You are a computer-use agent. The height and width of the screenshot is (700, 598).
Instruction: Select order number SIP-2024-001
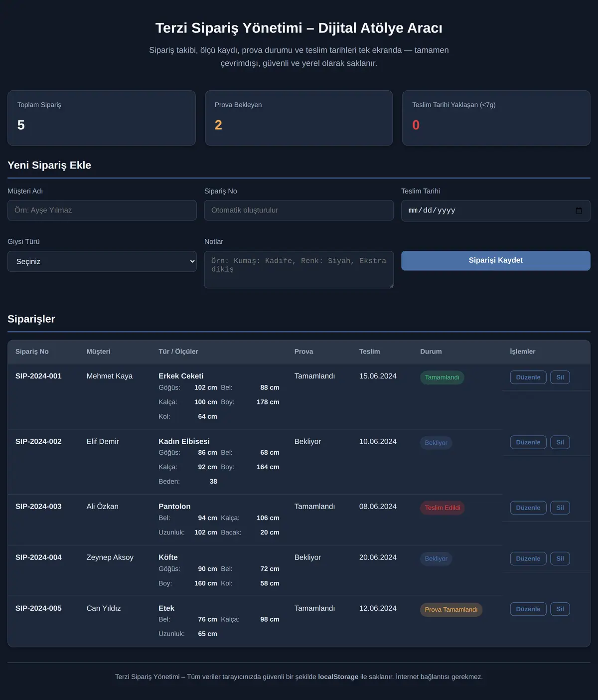(x=38, y=376)
